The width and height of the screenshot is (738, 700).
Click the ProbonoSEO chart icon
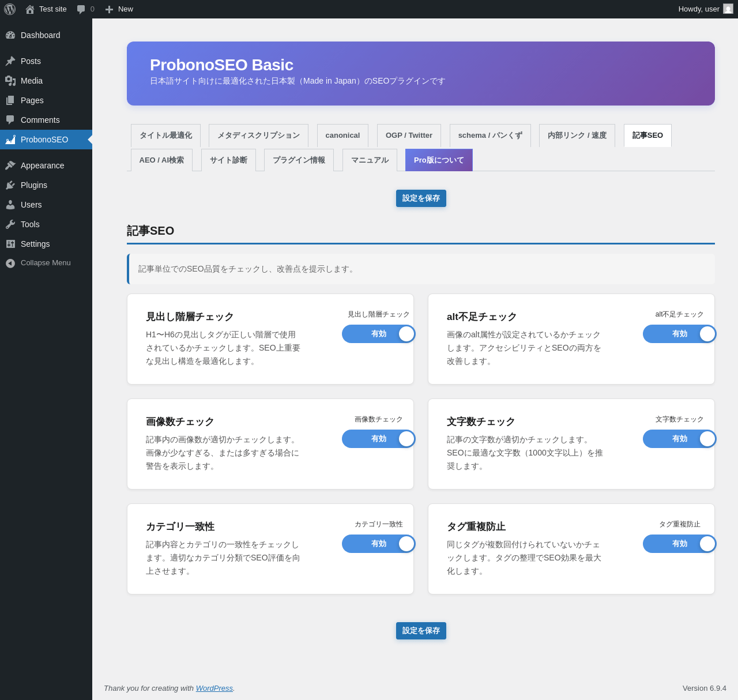pyautogui.click(x=10, y=140)
